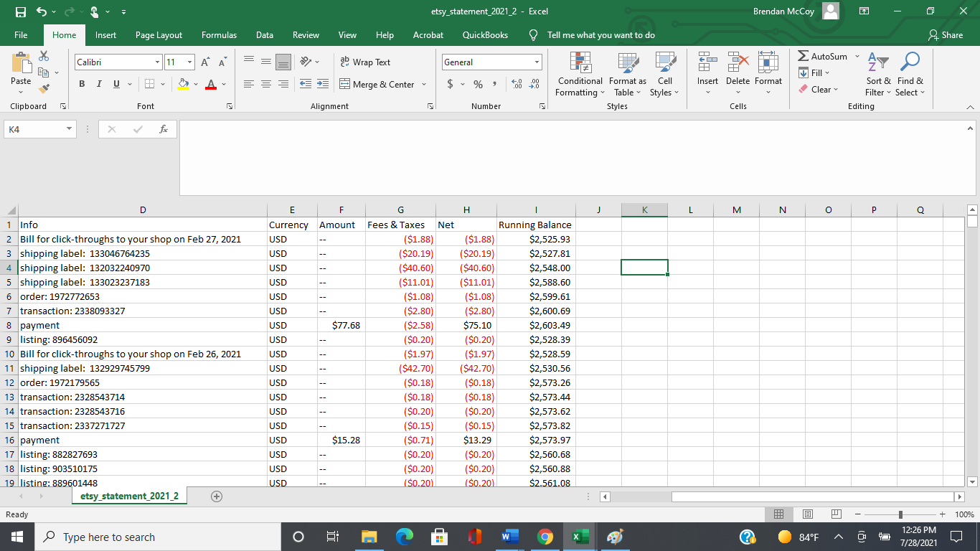This screenshot has height=551, width=980.
Task: Expand the Name Box dropdown arrow
Action: (x=69, y=129)
